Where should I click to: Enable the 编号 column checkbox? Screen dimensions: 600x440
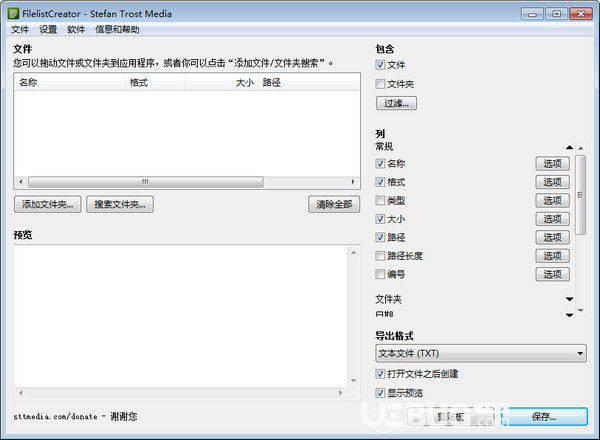point(380,274)
